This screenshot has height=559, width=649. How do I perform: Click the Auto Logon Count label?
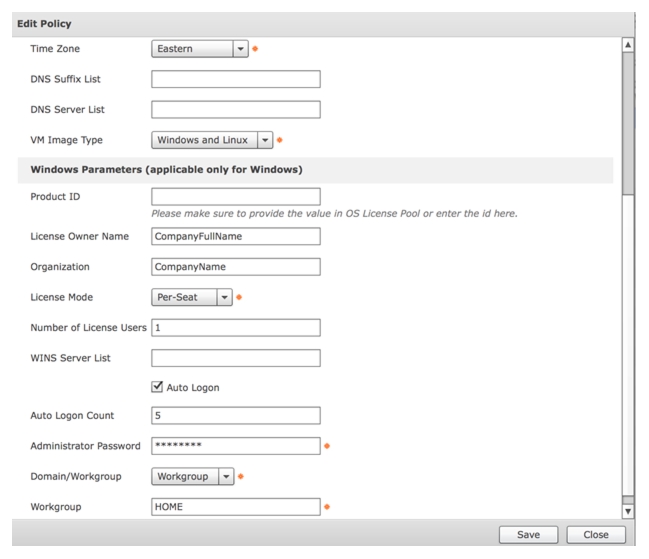tap(72, 415)
